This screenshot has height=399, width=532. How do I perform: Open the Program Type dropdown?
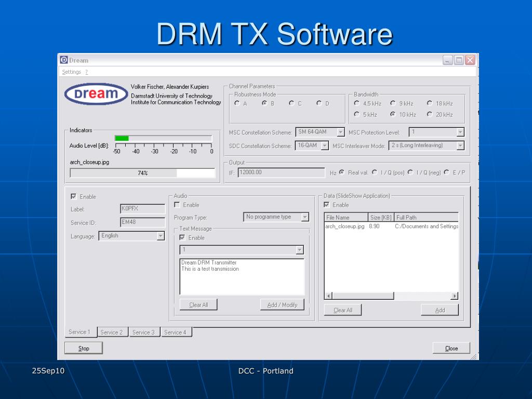point(276,217)
